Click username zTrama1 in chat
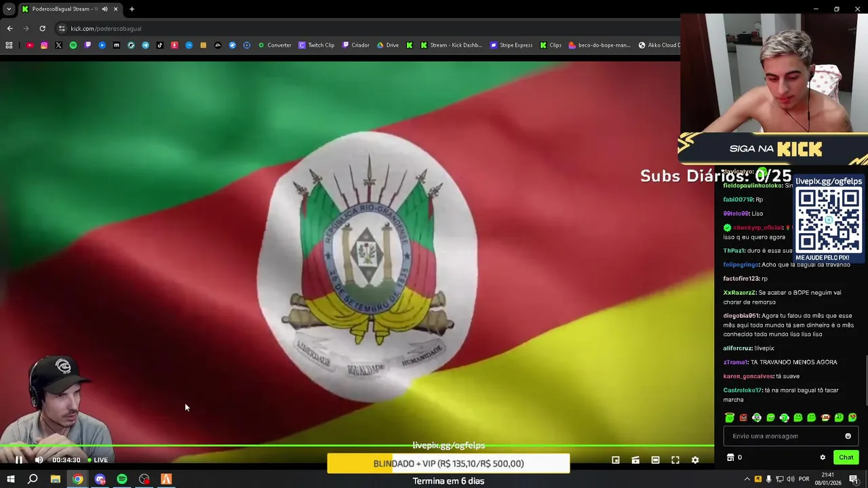 pyautogui.click(x=735, y=363)
